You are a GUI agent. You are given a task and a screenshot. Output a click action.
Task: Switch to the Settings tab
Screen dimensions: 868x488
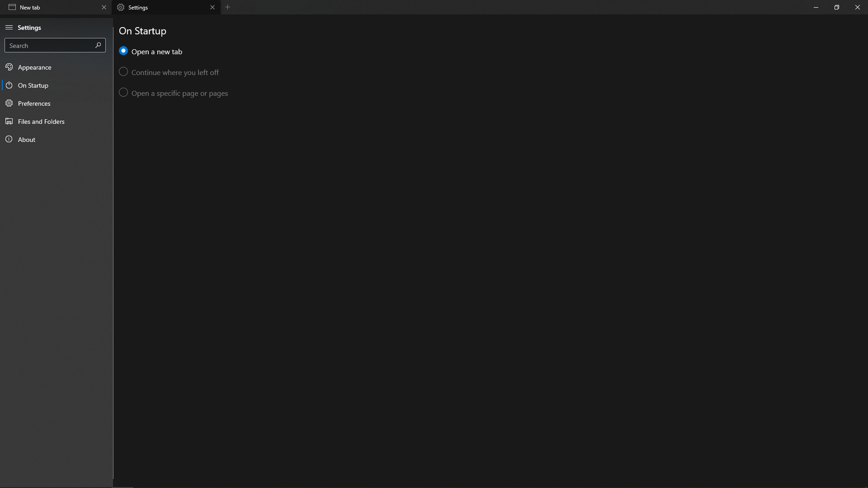click(166, 7)
